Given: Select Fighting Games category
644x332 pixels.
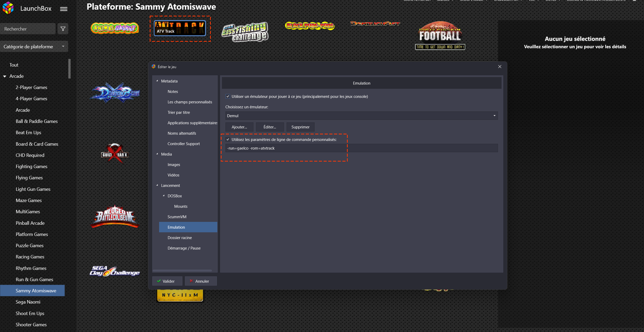Looking at the screenshot, I should [x=31, y=167].
